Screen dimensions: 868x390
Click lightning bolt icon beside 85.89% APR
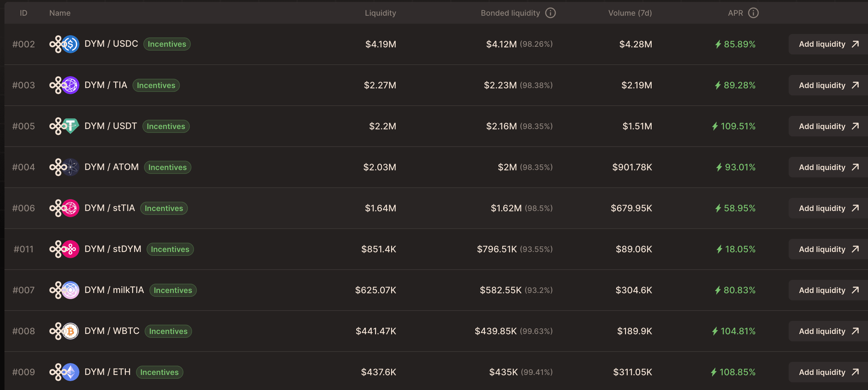click(718, 44)
